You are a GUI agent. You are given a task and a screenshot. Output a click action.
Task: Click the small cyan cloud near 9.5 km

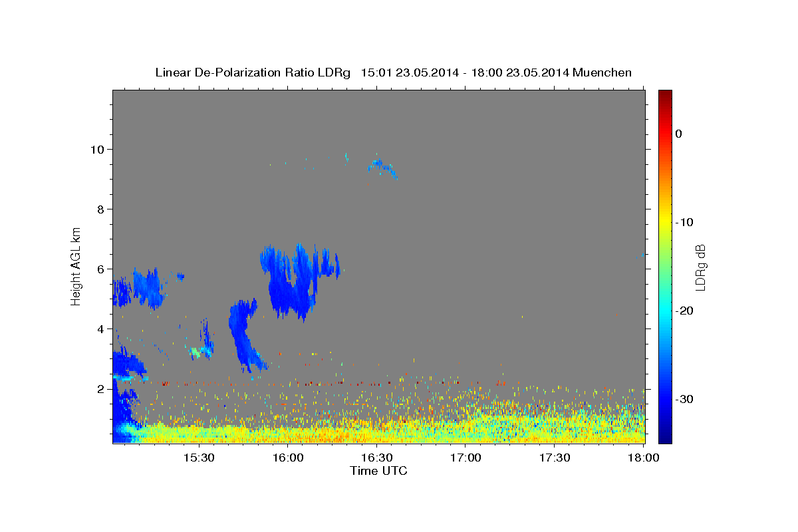(x=382, y=166)
